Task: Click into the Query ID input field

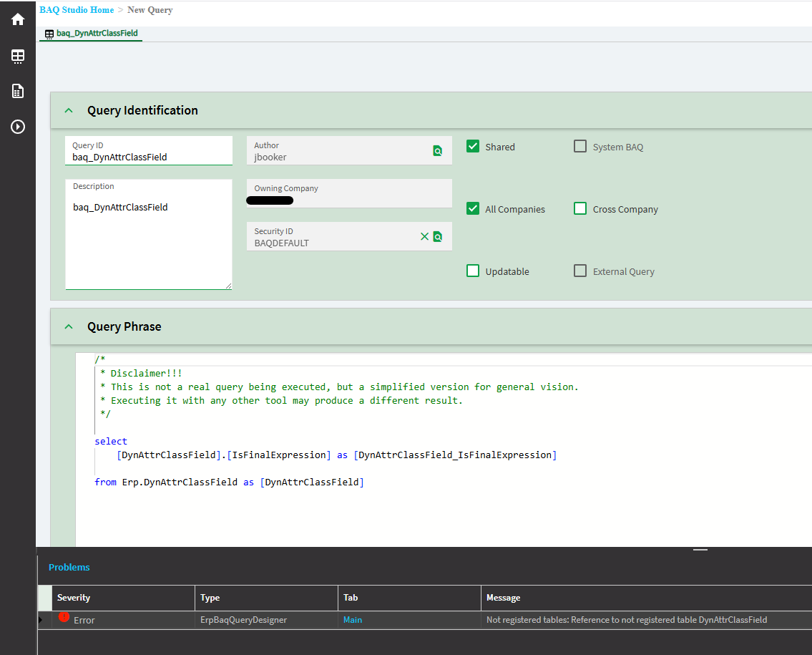Action: click(148, 157)
